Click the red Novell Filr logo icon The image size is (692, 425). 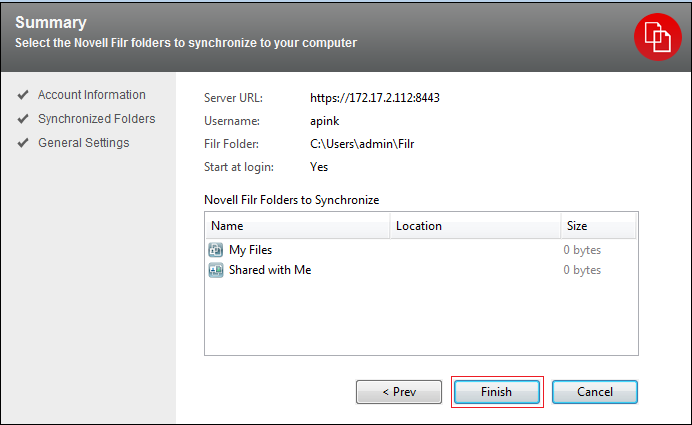[x=657, y=36]
